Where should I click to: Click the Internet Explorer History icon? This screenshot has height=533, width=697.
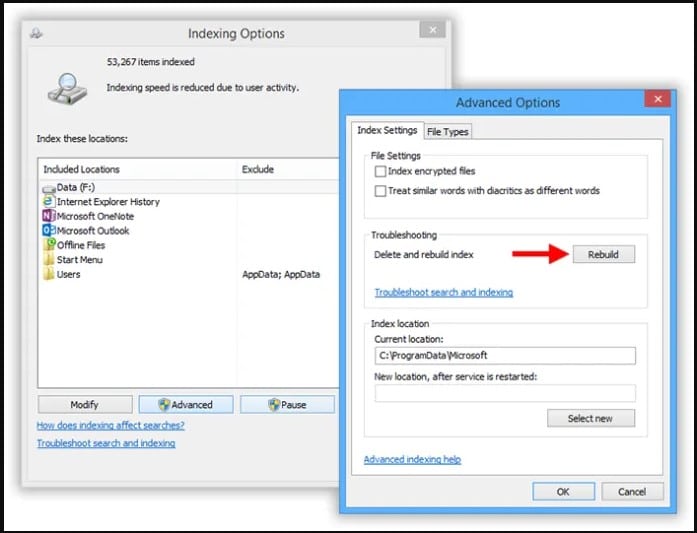tap(48, 201)
